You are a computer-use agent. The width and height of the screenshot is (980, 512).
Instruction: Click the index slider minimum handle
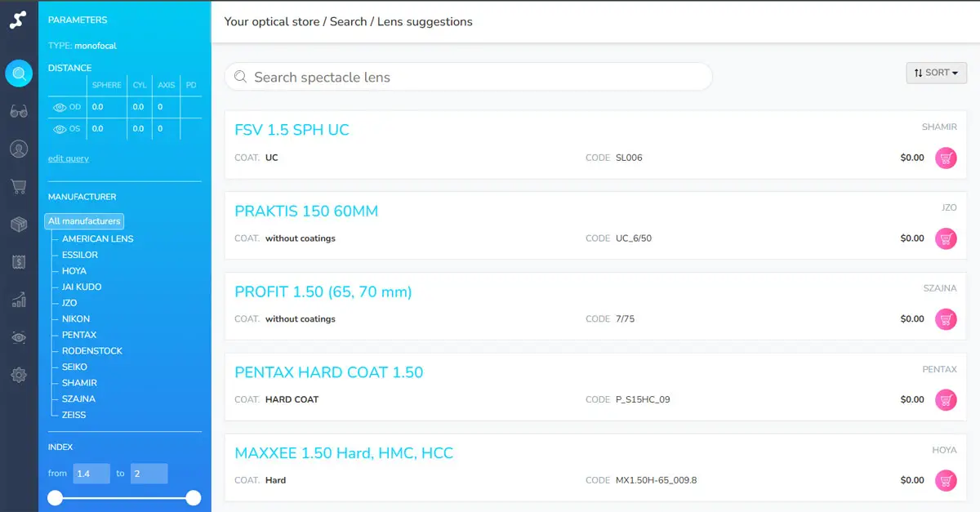click(x=56, y=498)
